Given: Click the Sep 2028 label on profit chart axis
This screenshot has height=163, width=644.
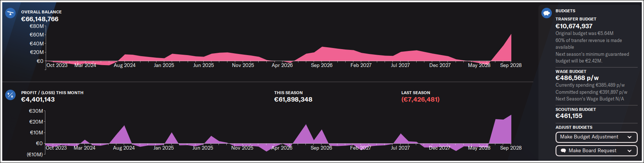Looking at the screenshot, I should point(511,148).
